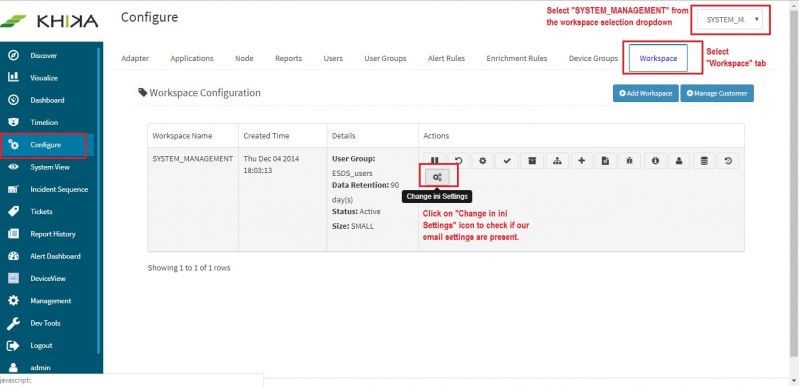The image size is (799, 386).
Task: Open Alert Dashboard from the sidebar
Action: (x=55, y=256)
